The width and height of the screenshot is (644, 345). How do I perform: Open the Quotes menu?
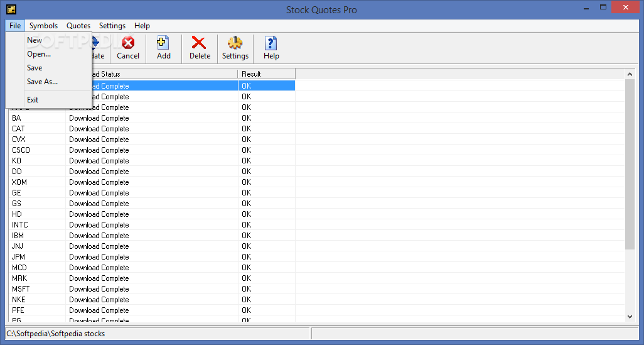click(x=78, y=26)
